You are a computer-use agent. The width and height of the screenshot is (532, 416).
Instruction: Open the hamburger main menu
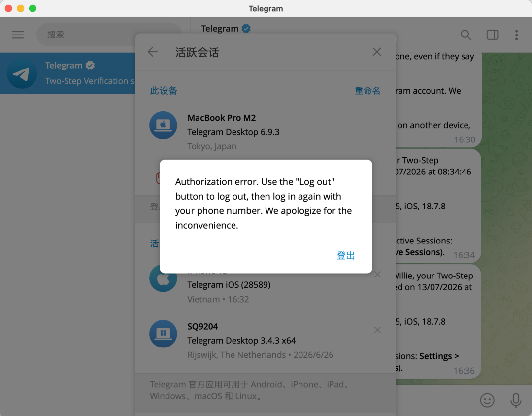coord(18,35)
